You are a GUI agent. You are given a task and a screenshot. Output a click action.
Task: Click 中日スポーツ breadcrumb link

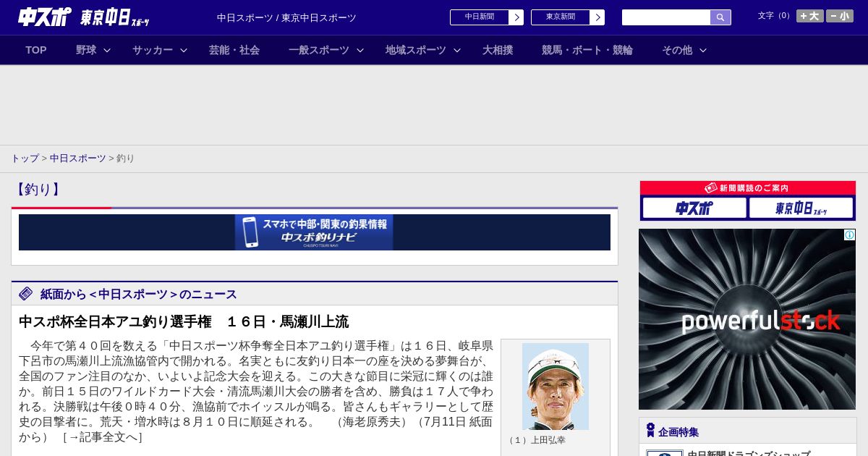pyautogui.click(x=77, y=158)
